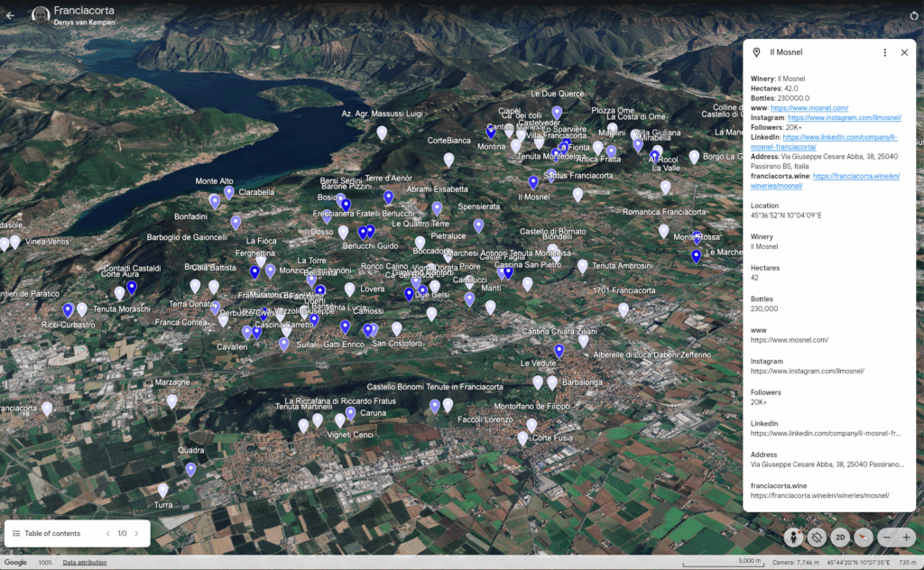Image resolution: width=924 pixels, height=570 pixels.
Task: Select the Quadra winery pin
Action: [x=190, y=469]
